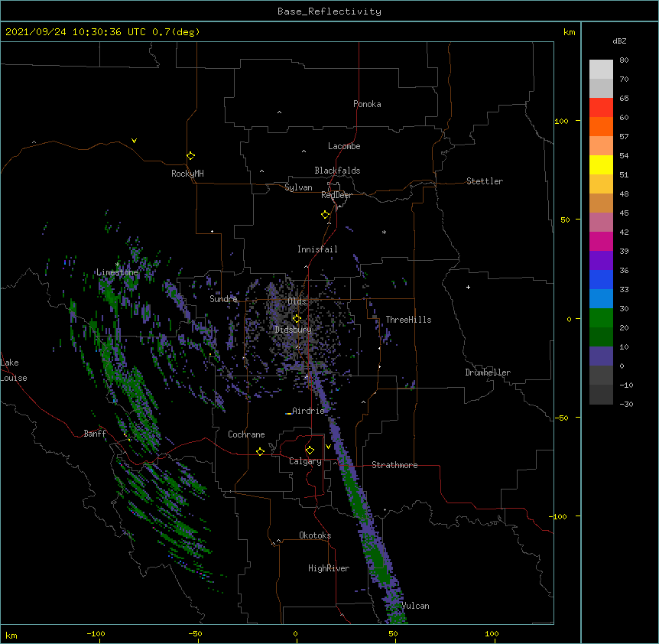Click the white plus marker northwest of Drumheller
659x644 pixels.
coord(468,287)
